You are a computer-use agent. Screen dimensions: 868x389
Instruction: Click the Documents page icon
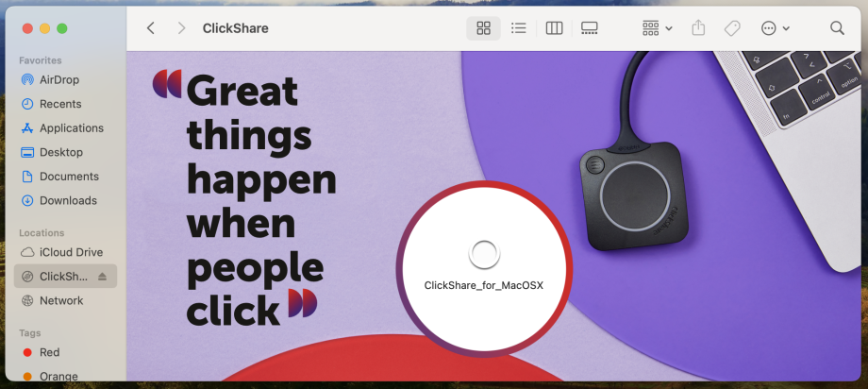27,177
